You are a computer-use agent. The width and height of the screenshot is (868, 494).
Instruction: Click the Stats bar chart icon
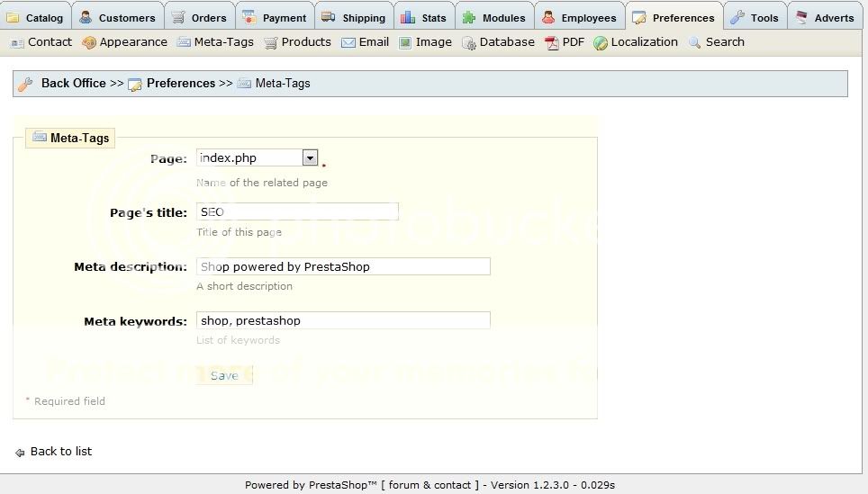coord(408,17)
